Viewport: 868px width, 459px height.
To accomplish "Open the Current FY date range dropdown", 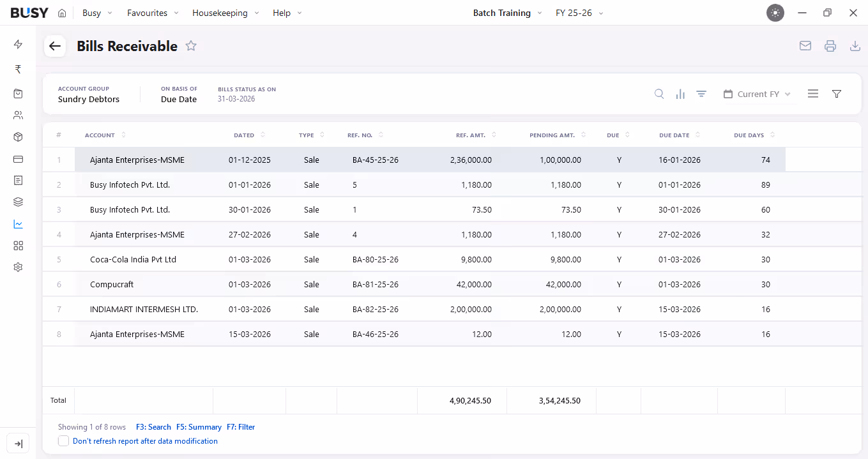I will tap(757, 94).
